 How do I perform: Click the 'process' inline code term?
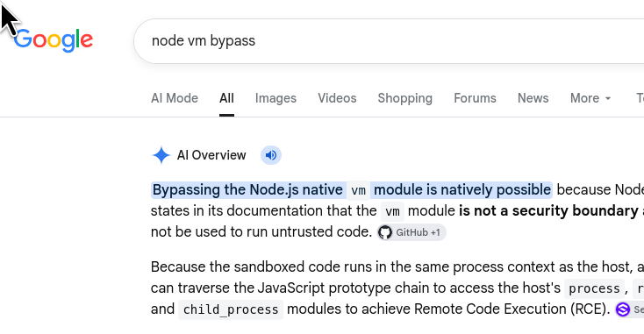point(594,288)
